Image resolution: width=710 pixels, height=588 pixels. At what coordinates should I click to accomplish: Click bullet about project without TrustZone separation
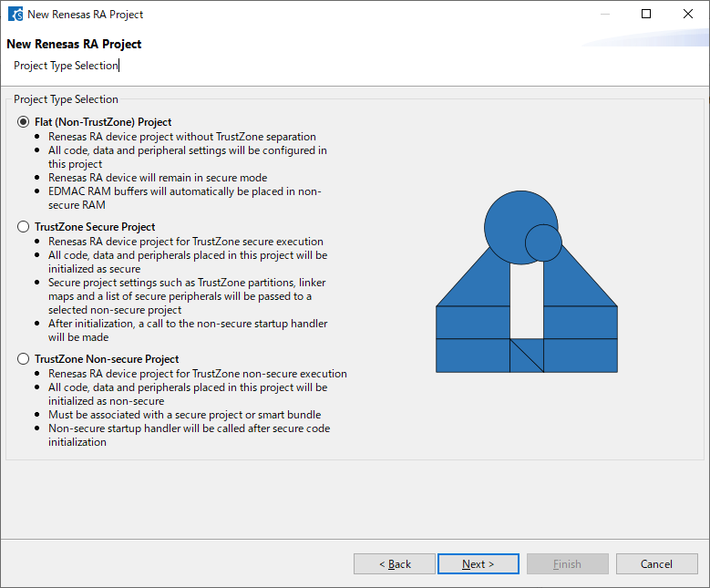pyautogui.click(x=182, y=137)
